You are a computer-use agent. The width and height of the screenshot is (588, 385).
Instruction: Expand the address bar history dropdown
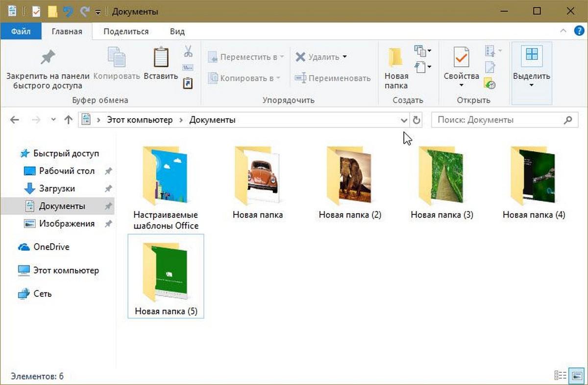(404, 120)
